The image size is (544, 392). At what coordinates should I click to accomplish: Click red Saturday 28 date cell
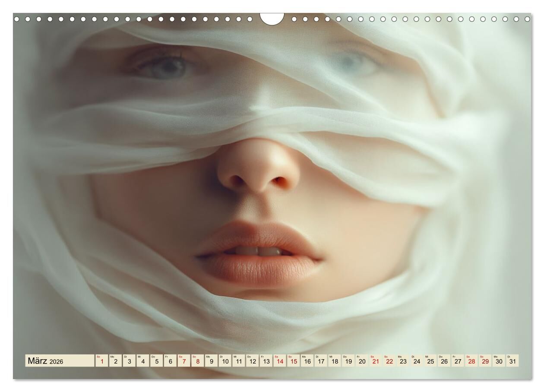[x=471, y=361]
